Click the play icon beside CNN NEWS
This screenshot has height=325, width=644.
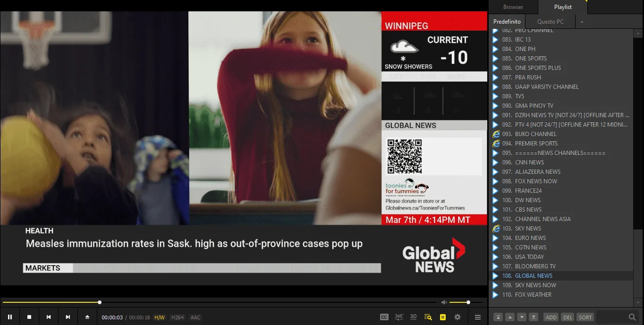coord(495,162)
